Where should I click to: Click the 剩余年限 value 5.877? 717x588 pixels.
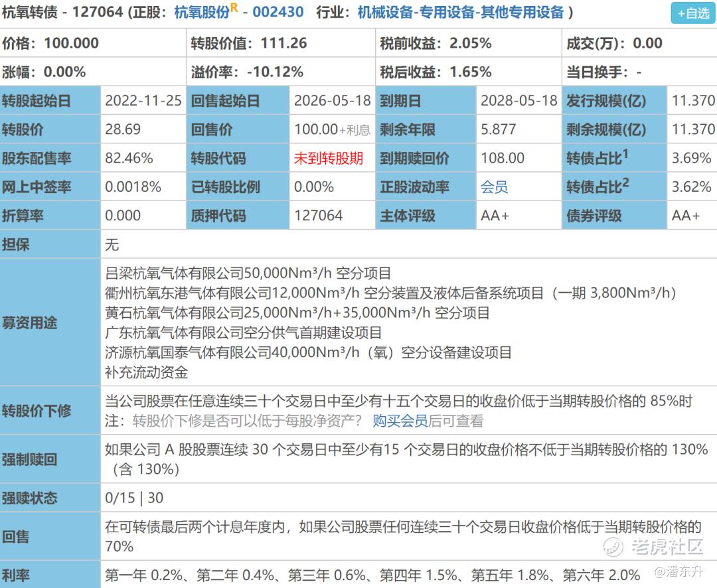pyautogui.click(x=498, y=129)
